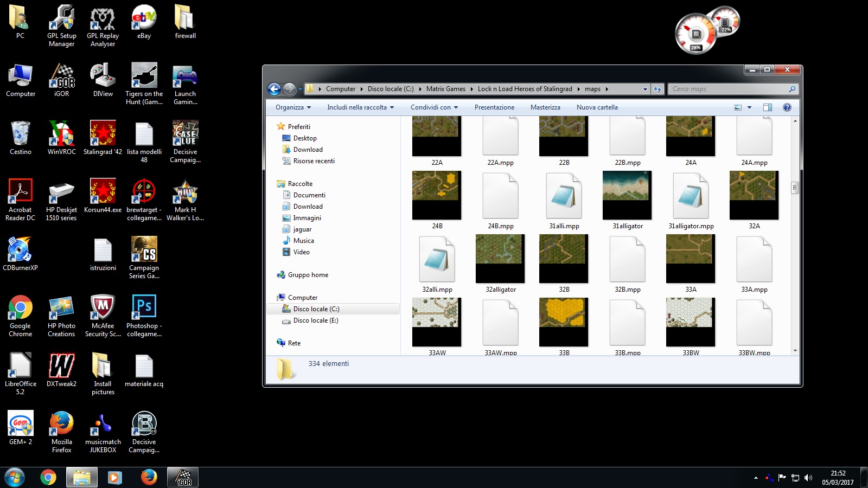
Task: Click the taskbar volume speaker icon
Action: (x=808, y=478)
